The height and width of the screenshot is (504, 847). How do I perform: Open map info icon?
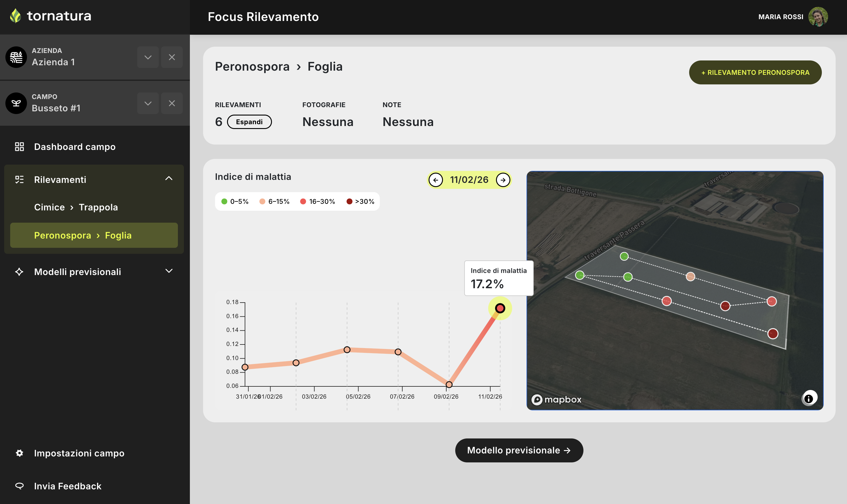point(808,398)
